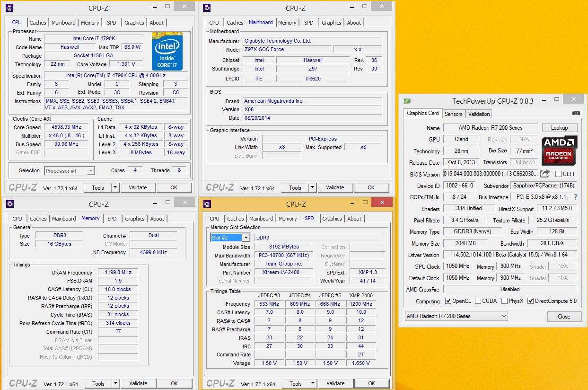The height and width of the screenshot is (390, 588).
Task: Select the About tab in the Memory window
Action: [157, 219]
